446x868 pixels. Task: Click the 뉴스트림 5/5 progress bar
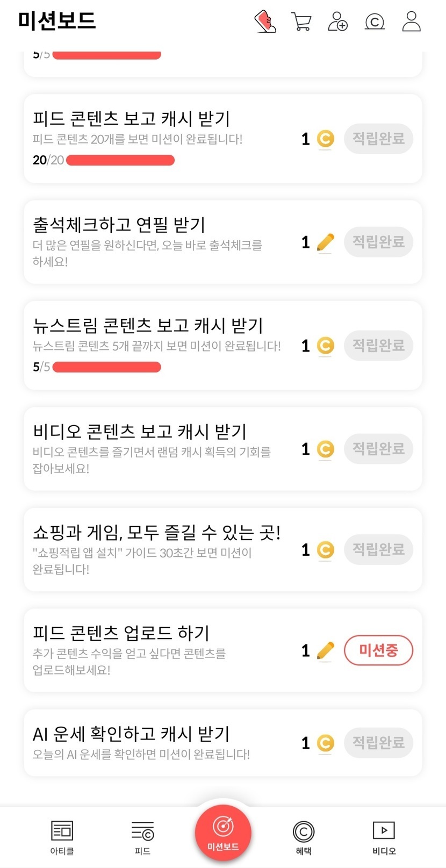click(x=107, y=367)
